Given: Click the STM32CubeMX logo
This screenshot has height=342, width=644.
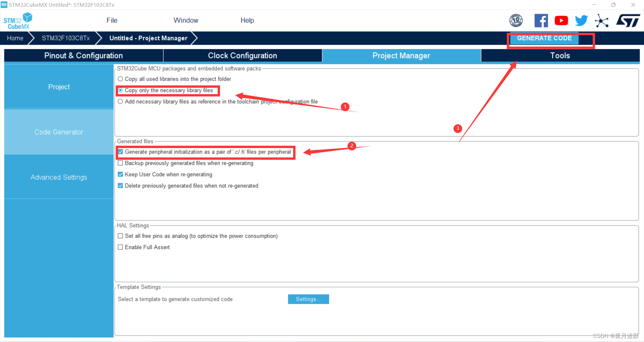Looking at the screenshot, I should (18, 21).
